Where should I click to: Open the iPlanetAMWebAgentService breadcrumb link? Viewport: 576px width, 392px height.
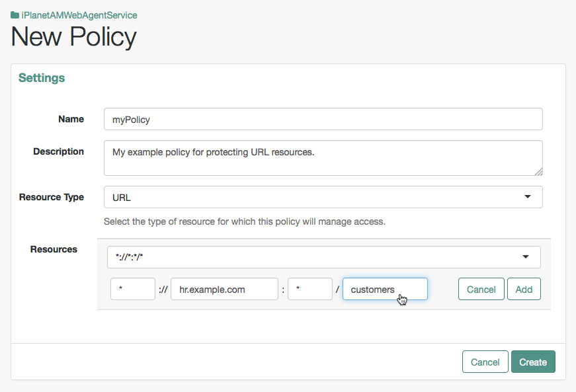coord(79,15)
